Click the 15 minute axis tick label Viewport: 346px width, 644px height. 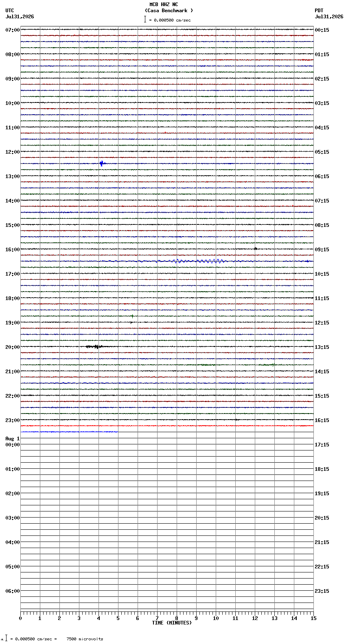point(313,618)
